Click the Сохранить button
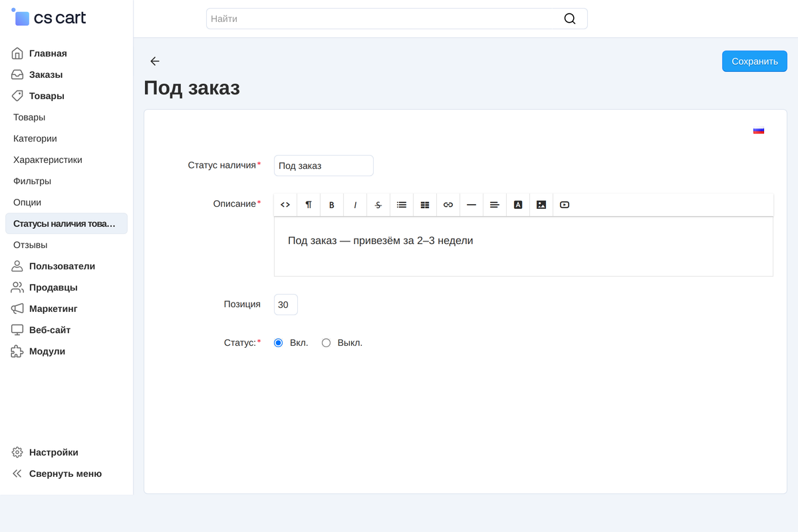The height and width of the screenshot is (532, 798). 755,61
